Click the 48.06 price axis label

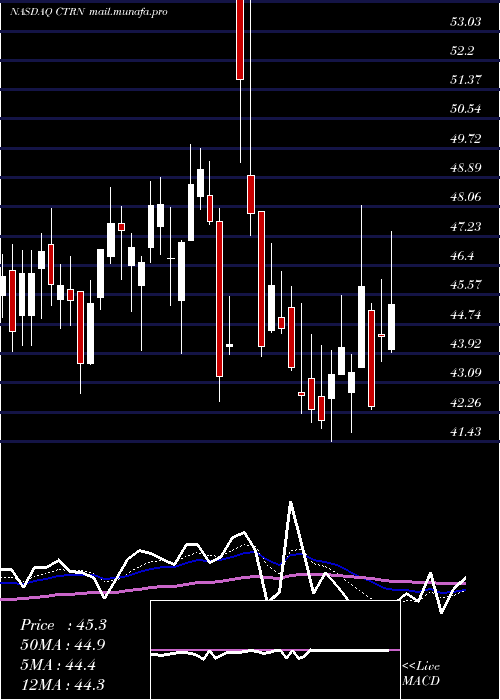[x=466, y=197]
